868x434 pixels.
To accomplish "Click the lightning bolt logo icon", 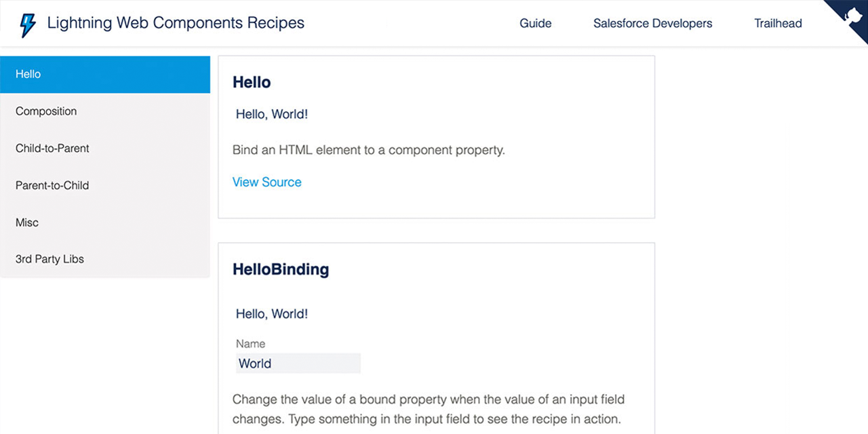I will [27, 24].
